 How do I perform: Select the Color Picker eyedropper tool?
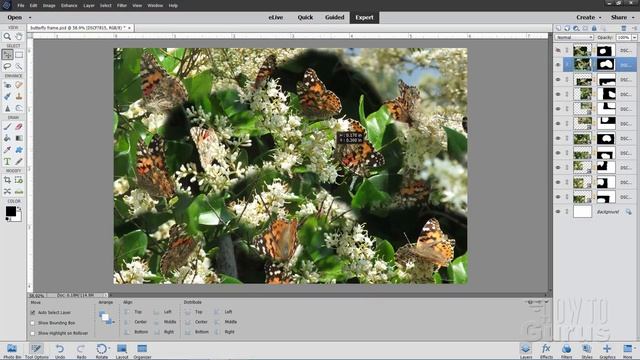pyautogui.click(x=7, y=150)
